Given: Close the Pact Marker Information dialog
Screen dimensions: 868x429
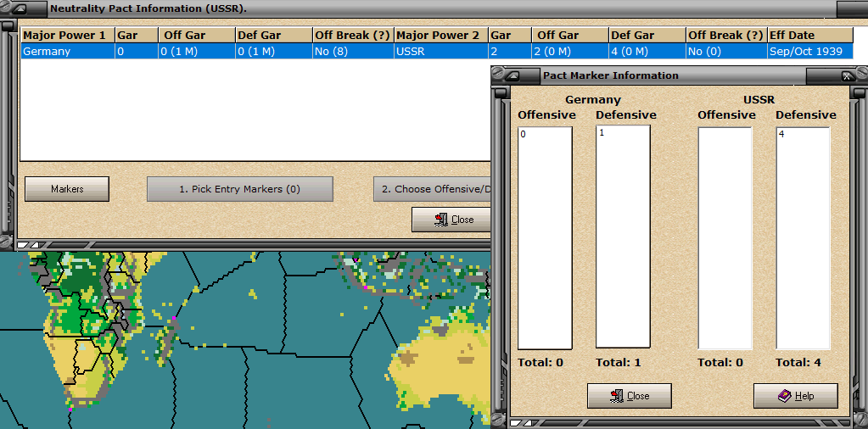Looking at the screenshot, I should pyautogui.click(x=630, y=396).
